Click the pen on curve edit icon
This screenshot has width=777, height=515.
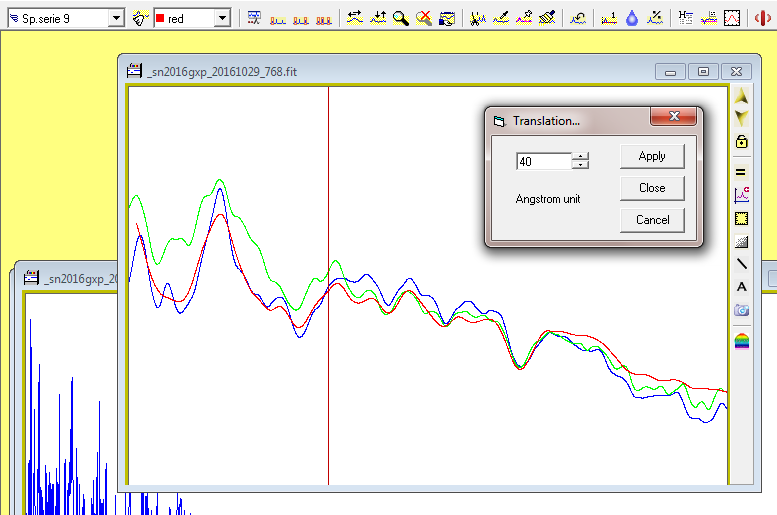tap(500, 18)
